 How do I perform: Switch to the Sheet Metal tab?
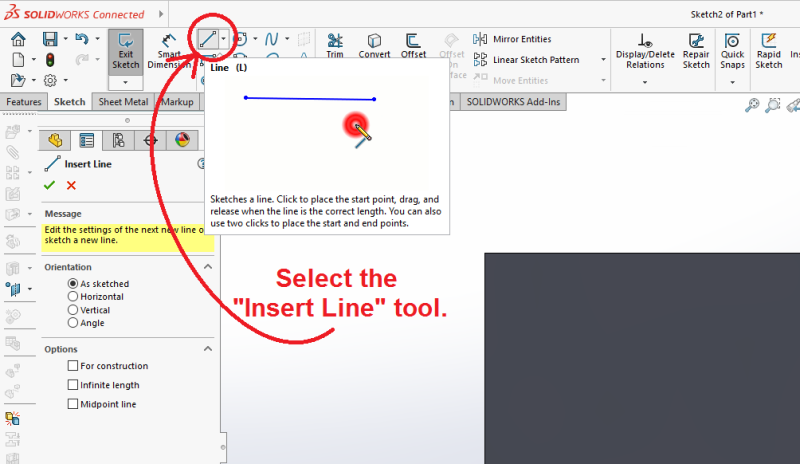(x=123, y=102)
